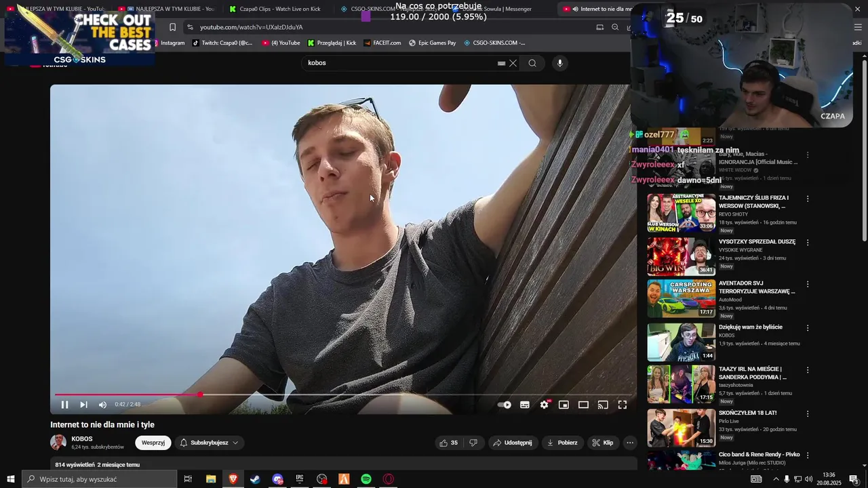
Task: Open the CSGO-SKINS.COM bookmark
Action: point(494,43)
